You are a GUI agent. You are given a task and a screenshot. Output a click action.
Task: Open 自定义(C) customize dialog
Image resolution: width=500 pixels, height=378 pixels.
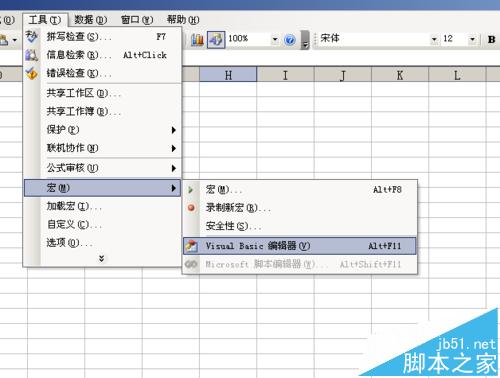(x=103, y=225)
